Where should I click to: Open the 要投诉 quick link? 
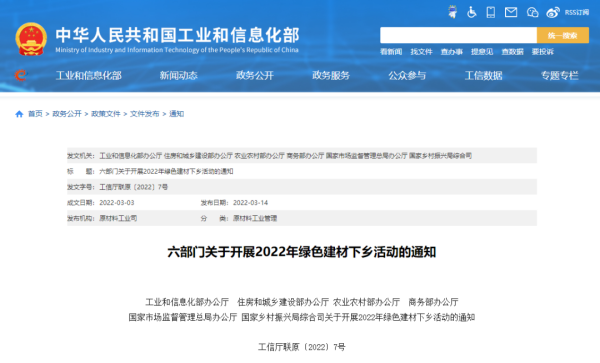542,52
